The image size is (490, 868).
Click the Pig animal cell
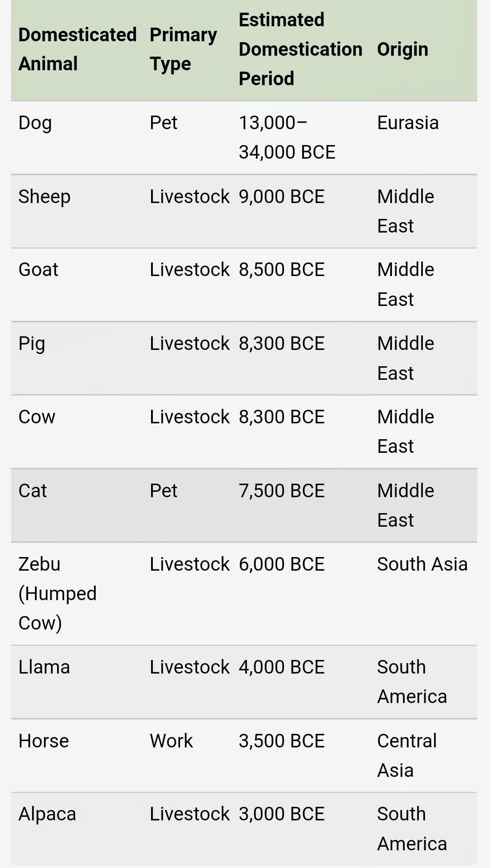[32, 344]
